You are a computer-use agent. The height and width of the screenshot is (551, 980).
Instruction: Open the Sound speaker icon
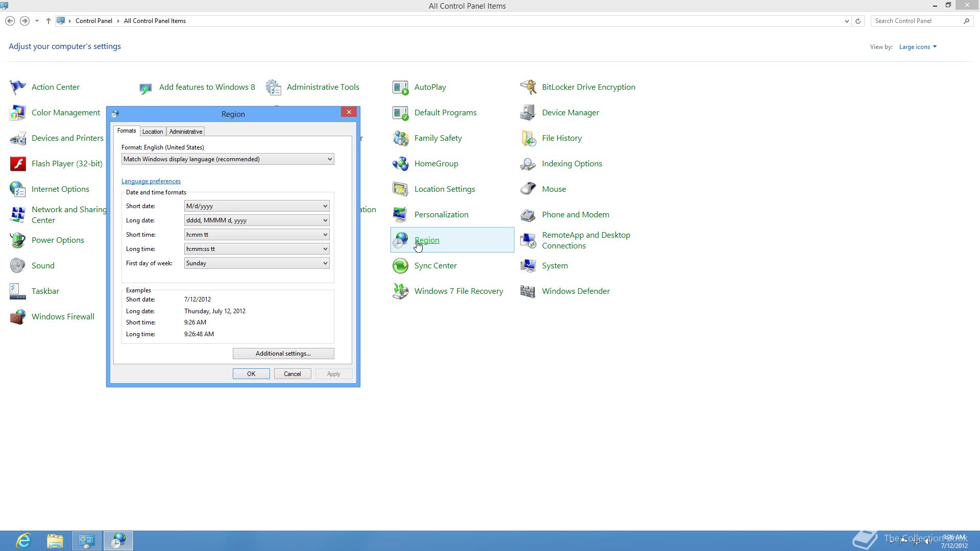[18, 266]
